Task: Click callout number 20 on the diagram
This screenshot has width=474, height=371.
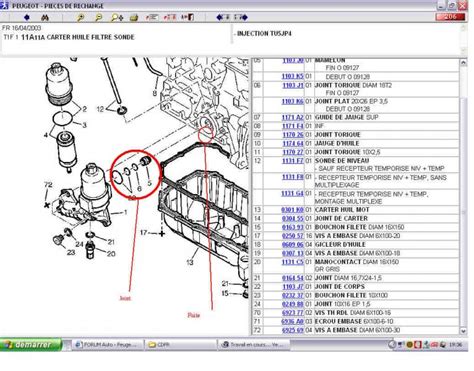Action: [111, 254]
